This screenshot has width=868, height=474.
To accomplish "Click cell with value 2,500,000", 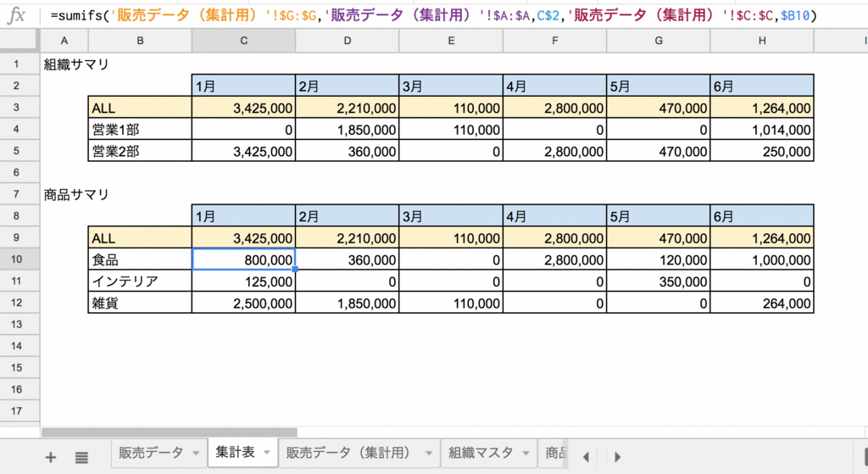I will click(243, 303).
